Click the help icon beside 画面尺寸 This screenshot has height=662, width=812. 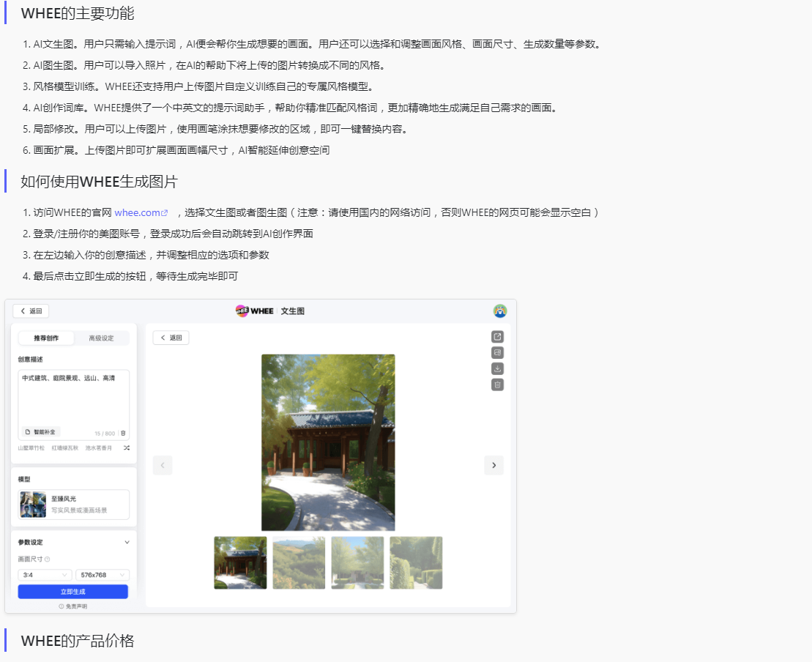[47, 559]
